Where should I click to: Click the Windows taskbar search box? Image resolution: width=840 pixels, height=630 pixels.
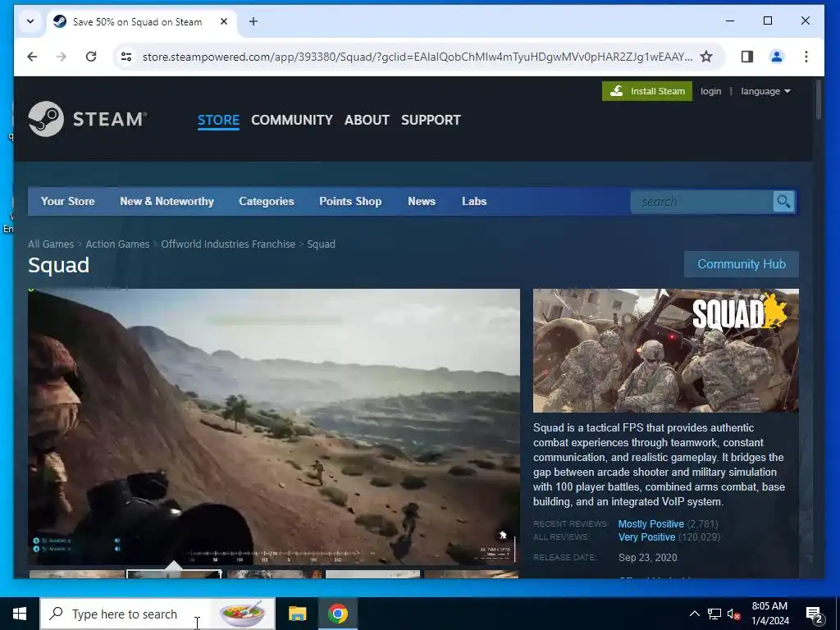[x=158, y=614]
